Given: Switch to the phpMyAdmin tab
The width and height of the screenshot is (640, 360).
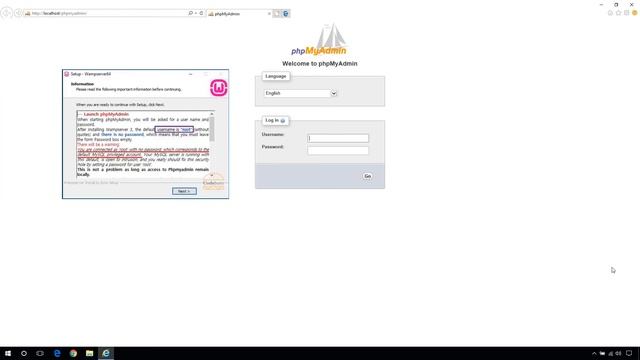Looking at the screenshot, I should [x=239, y=14].
